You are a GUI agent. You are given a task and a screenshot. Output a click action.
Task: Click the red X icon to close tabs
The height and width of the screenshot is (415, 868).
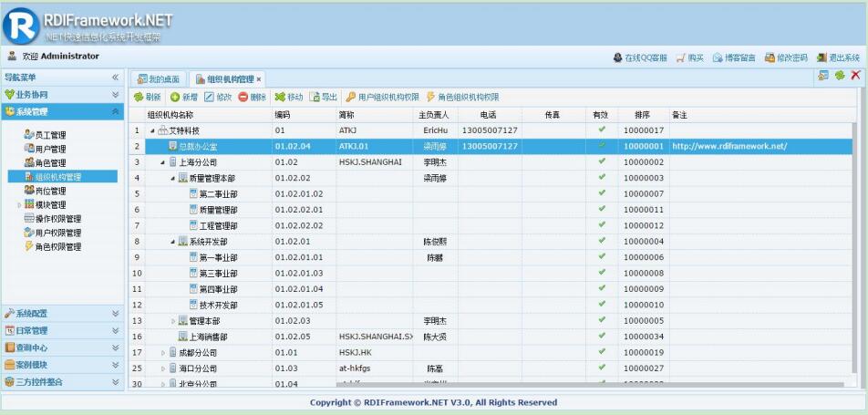855,77
